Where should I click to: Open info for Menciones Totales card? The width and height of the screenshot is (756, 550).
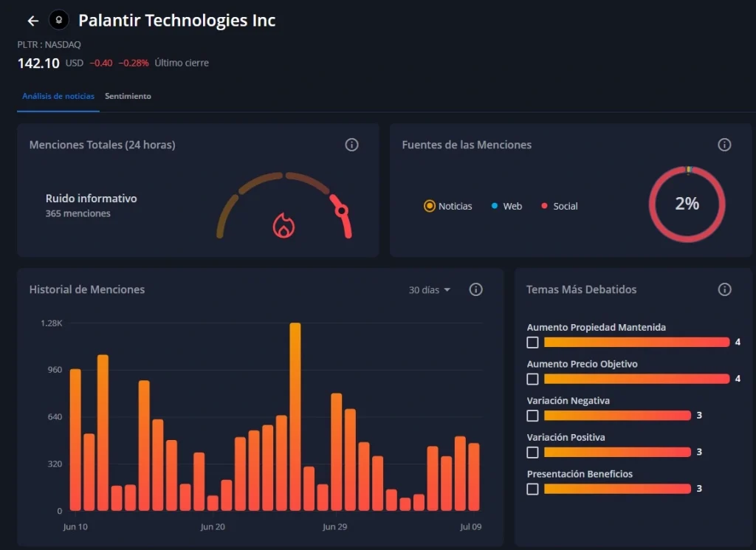pyautogui.click(x=351, y=145)
